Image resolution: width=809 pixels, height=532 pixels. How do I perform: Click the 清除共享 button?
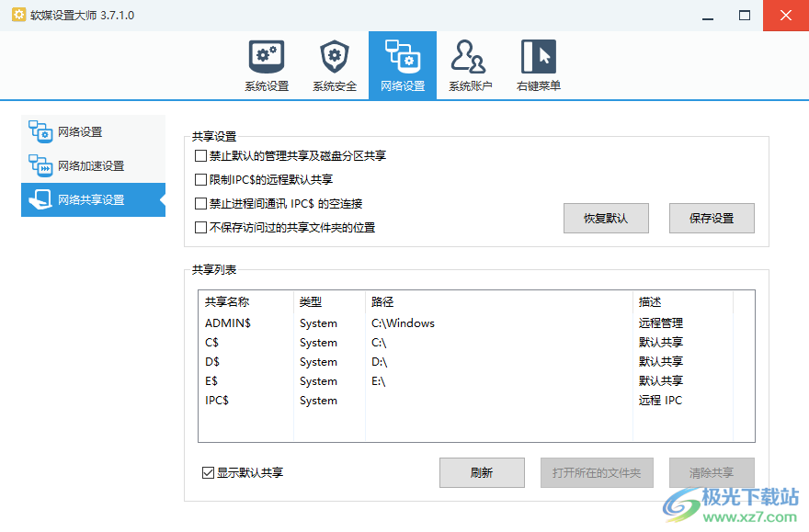712,472
